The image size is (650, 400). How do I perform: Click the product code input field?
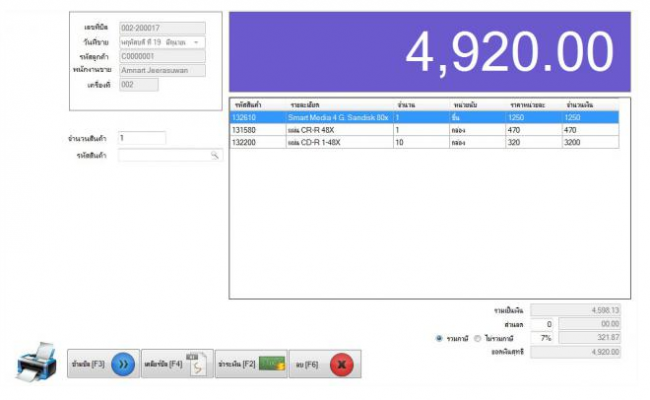click(170, 155)
